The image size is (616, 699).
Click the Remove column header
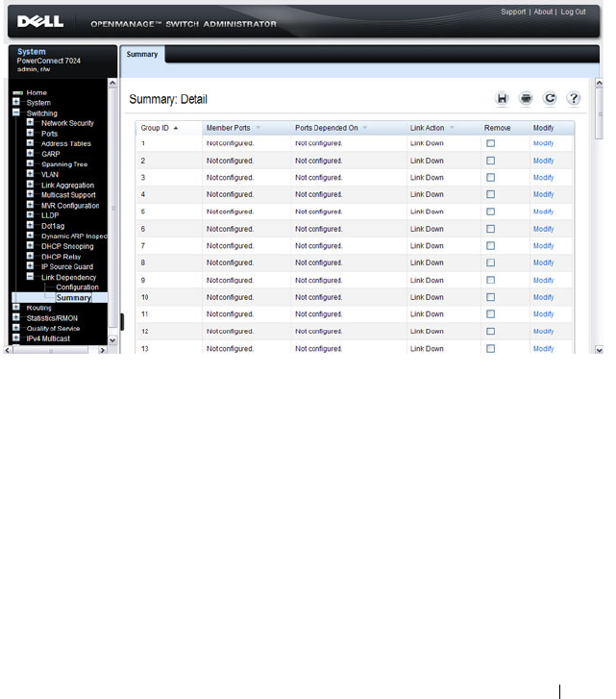click(497, 128)
